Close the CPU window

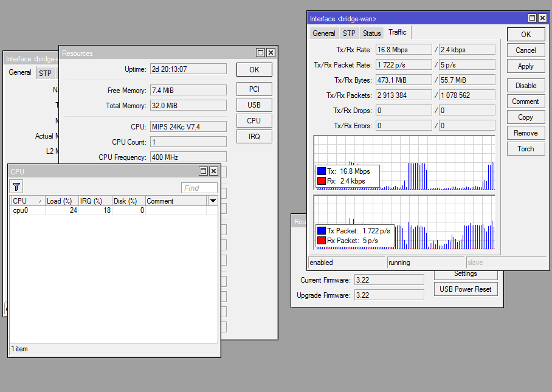click(x=214, y=171)
